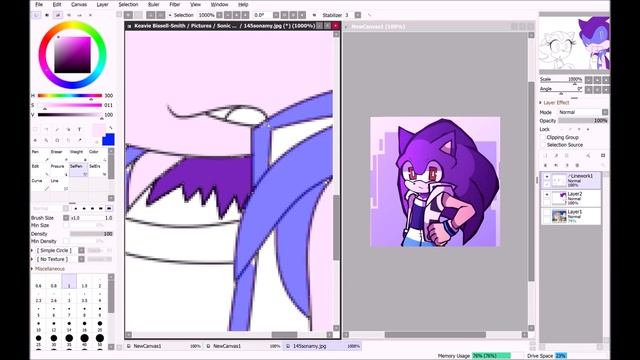Show the hidden Layer1 layer

tap(547, 213)
